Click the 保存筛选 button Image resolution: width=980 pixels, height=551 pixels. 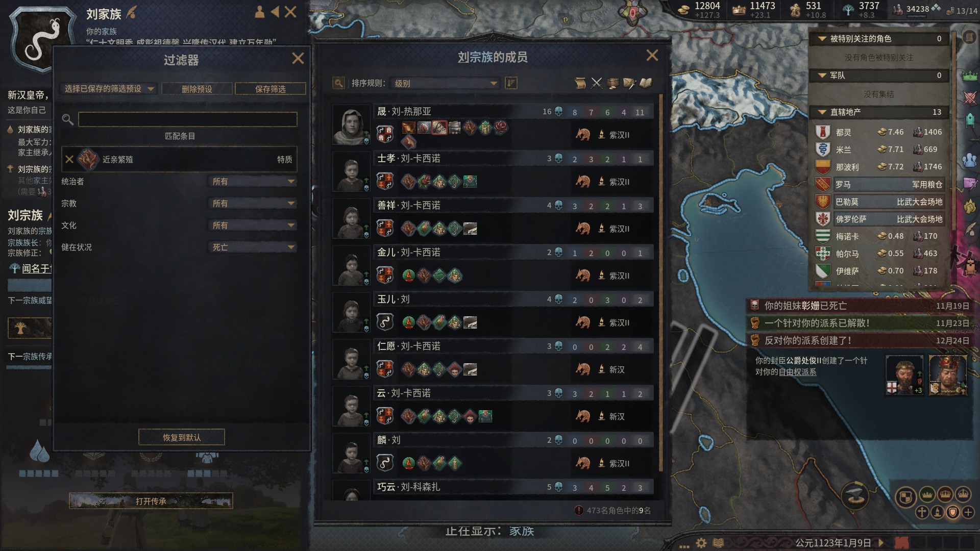point(271,89)
